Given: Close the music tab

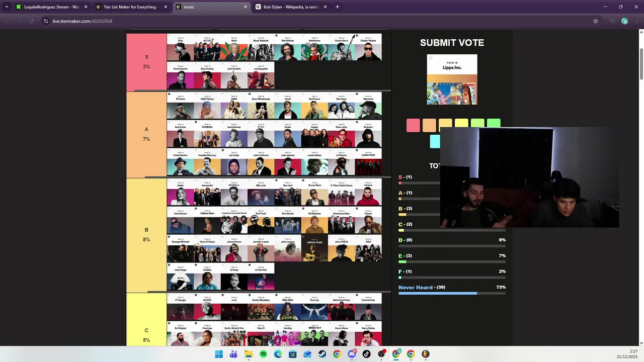Looking at the screenshot, I should [246, 7].
